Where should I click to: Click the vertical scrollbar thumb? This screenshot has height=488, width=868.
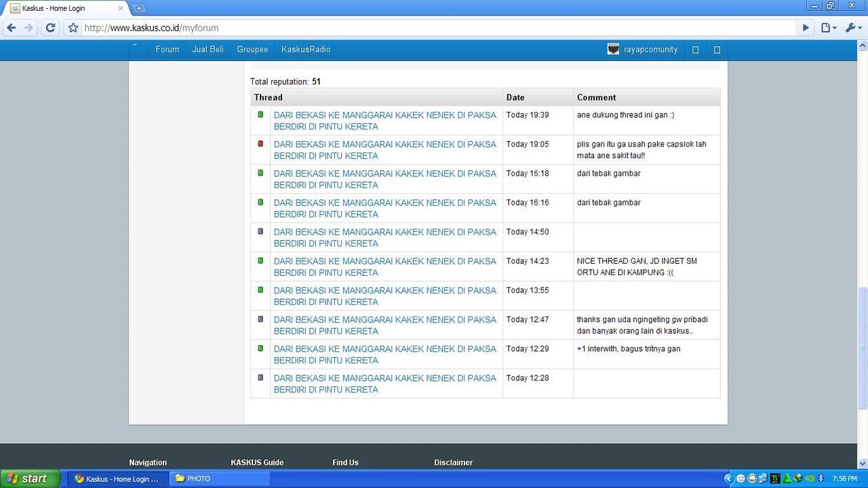tap(863, 348)
